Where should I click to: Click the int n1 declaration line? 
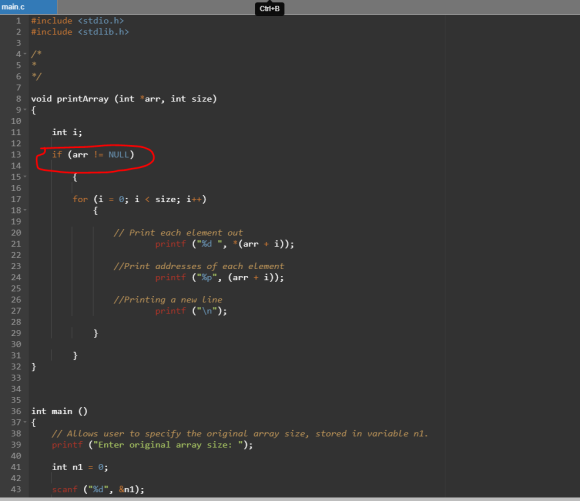(x=80, y=467)
